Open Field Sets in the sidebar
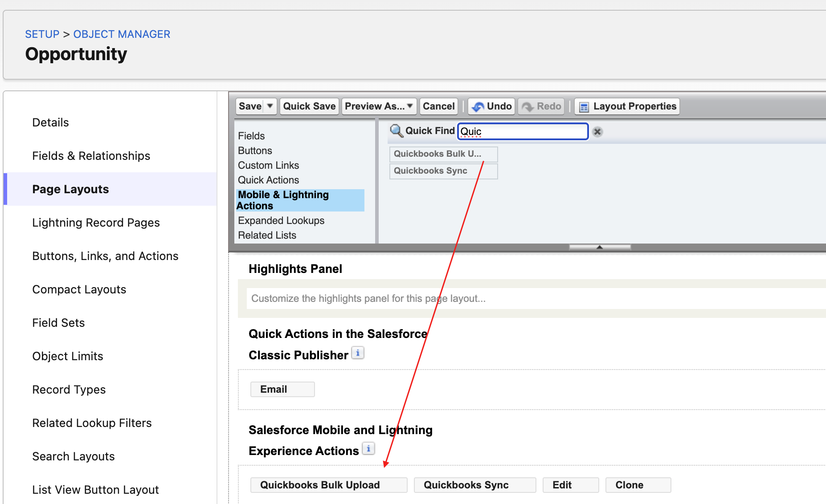826x504 pixels. 58,323
